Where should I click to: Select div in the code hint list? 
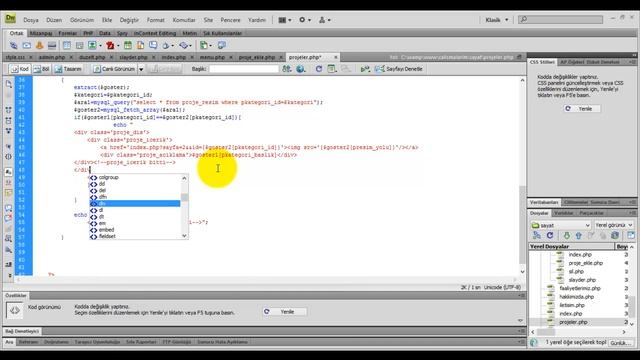[135, 203]
